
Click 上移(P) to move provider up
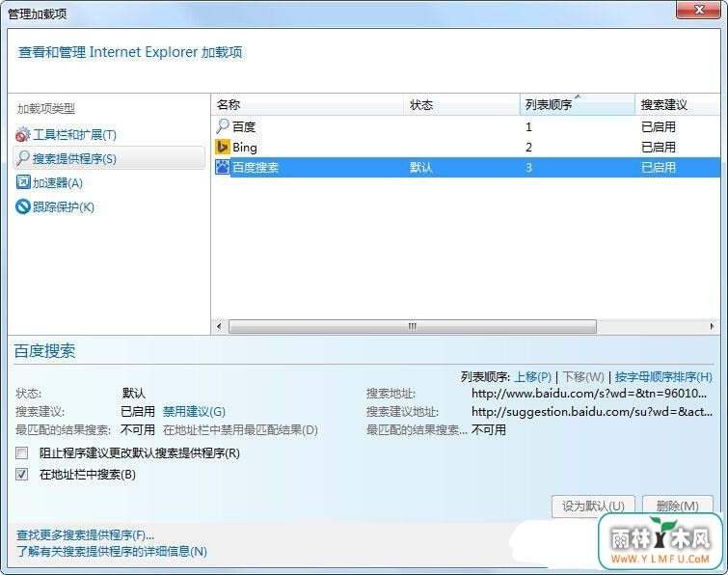(532, 376)
